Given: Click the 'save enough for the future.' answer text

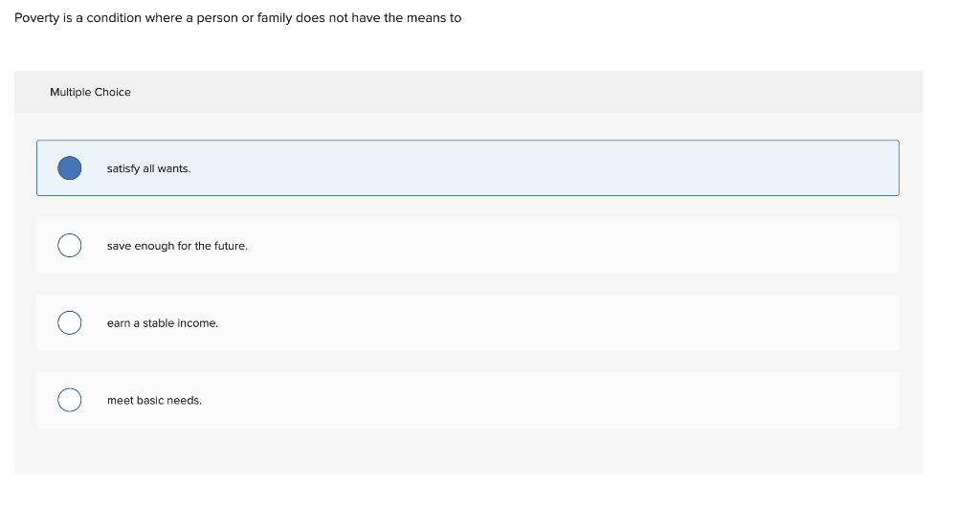Looking at the screenshot, I should (177, 246).
